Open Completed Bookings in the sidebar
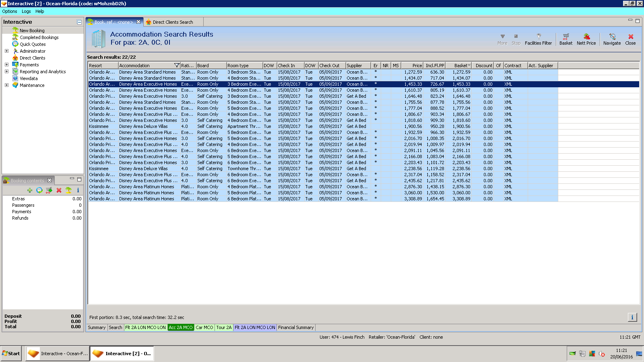 coord(39,37)
